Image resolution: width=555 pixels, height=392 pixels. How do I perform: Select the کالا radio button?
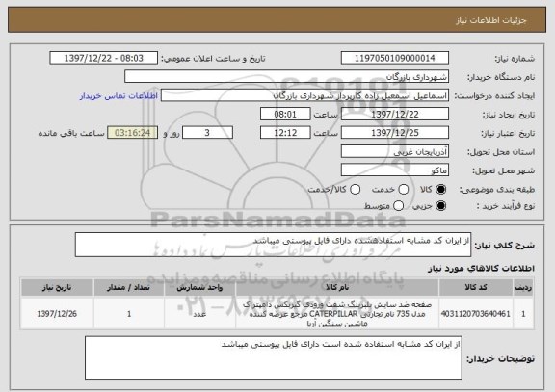pos(441,190)
